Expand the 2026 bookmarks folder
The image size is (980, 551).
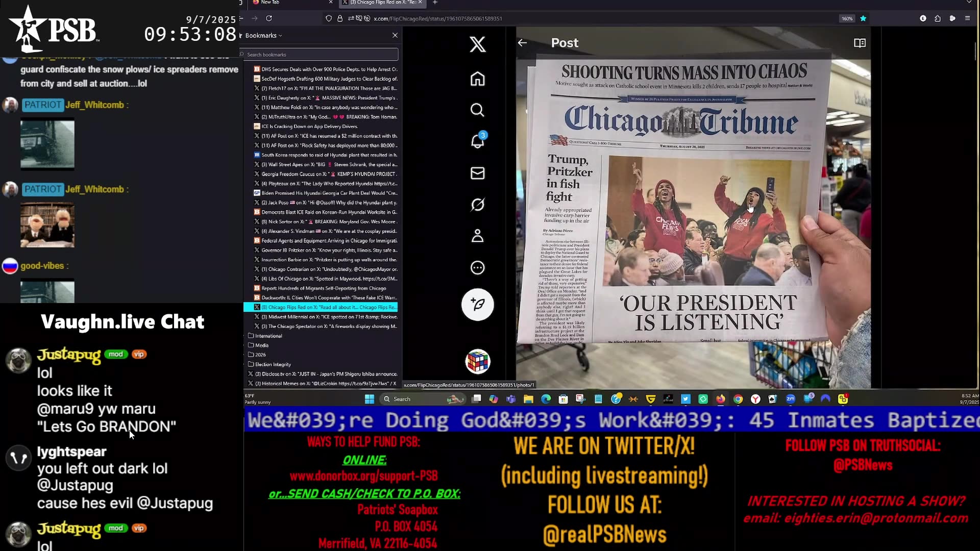pyautogui.click(x=260, y=355)
